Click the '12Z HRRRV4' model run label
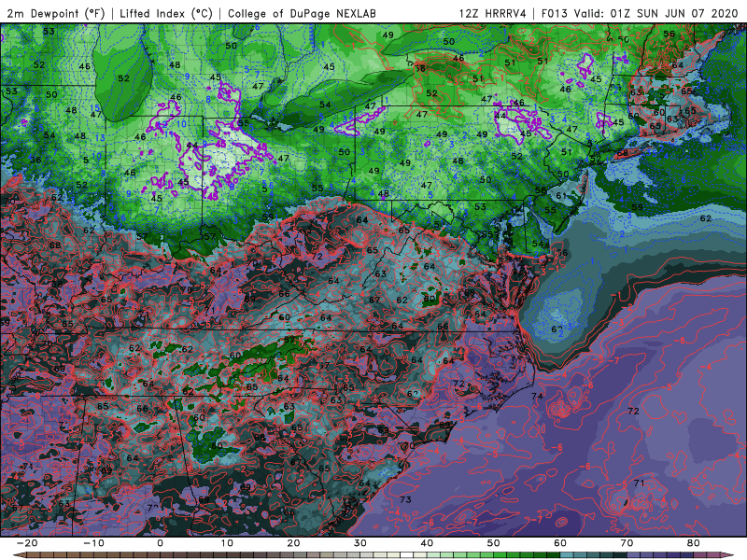Screen dimensions: 747x560 tap(493, 14)
